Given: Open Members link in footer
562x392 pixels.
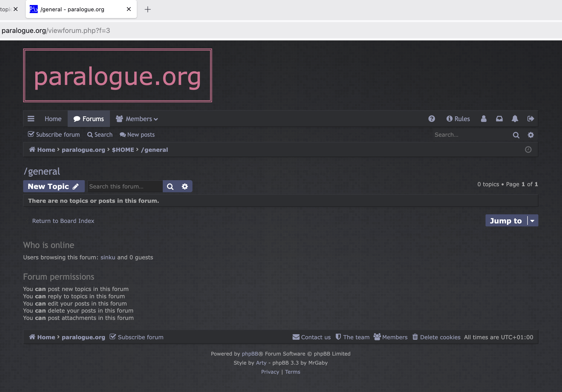Looking at the screenshot, I should [390, 337].
